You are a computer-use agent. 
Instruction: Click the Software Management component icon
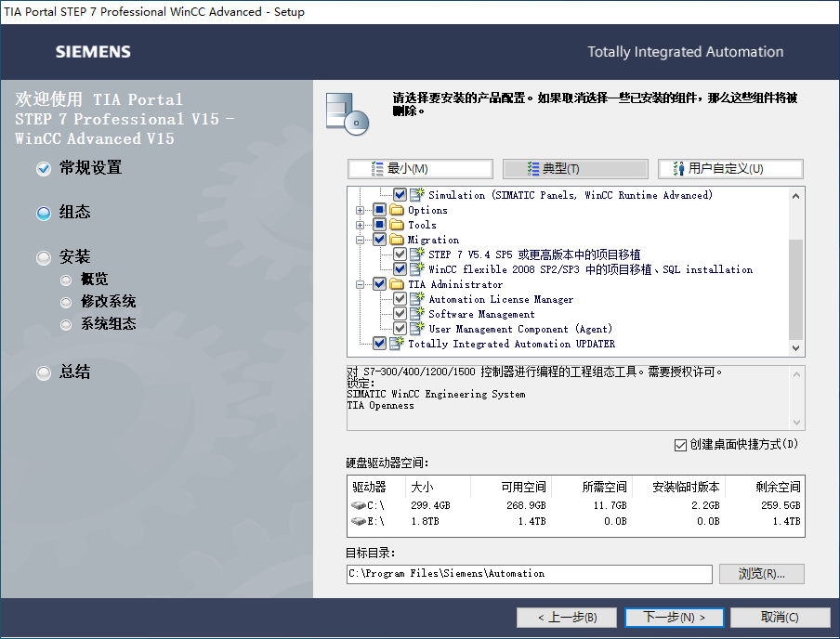[x=417, y=313]
